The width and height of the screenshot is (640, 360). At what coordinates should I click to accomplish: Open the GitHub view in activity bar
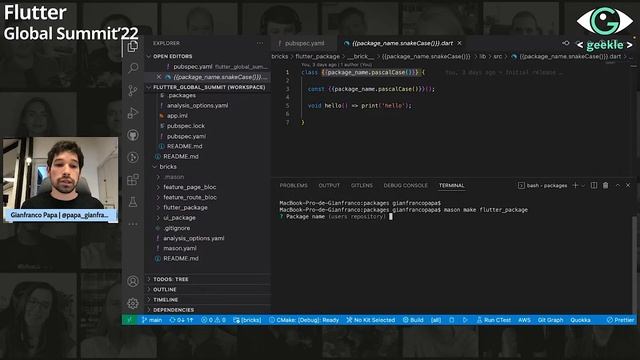point(133,135)
